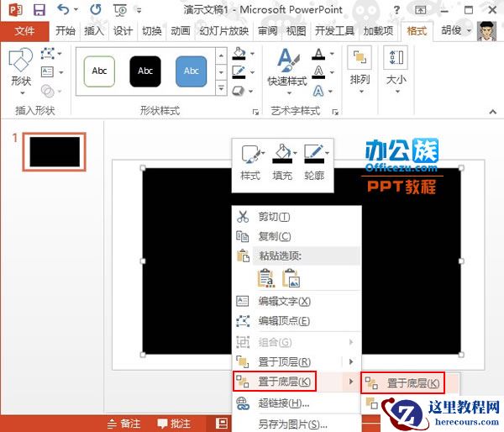
Task: Start slideshow from beginning icon
Action: [x=120, y=10]
